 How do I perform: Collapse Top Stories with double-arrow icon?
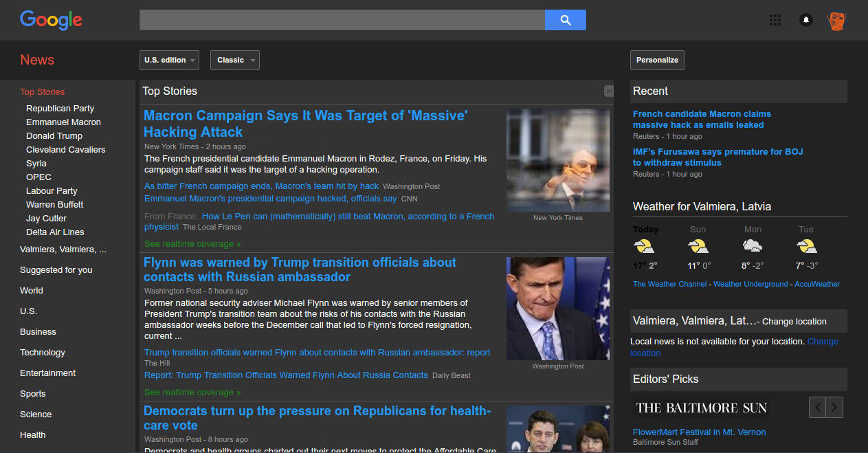(x=609, y=91)
